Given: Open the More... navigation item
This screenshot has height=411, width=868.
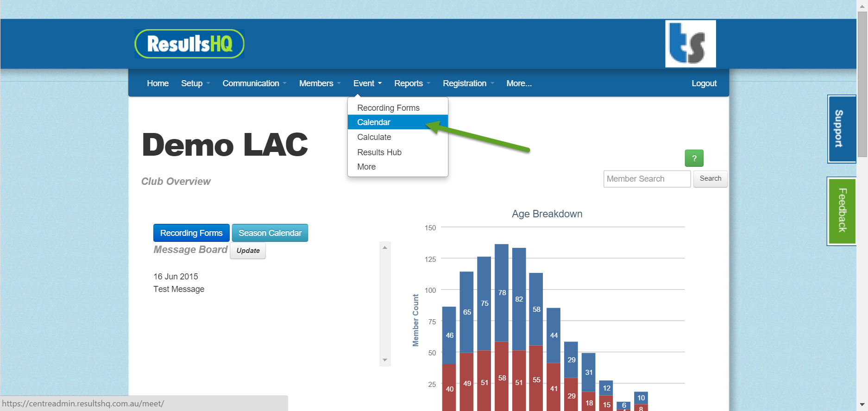Looking at the screenshot, I should [519, 83].
